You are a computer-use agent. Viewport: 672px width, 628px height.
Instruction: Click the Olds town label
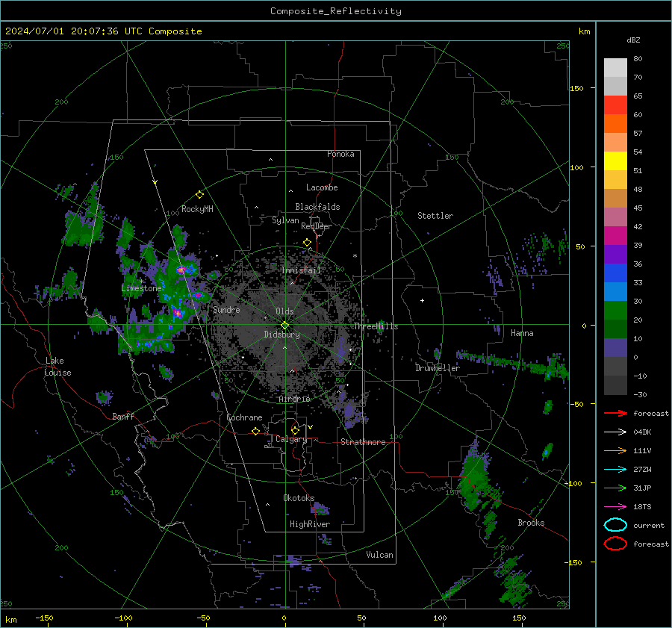pyautogui.click(x=284, y=311)
